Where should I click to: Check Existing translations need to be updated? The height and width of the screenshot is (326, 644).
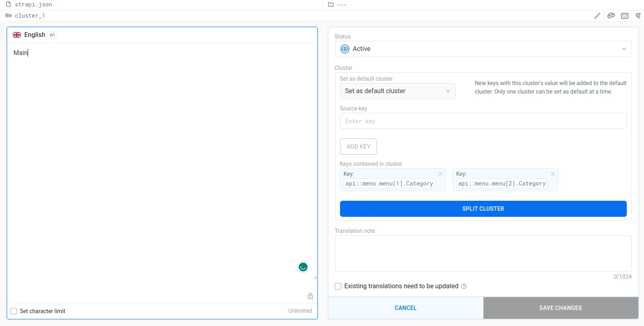tap(338, 286)
